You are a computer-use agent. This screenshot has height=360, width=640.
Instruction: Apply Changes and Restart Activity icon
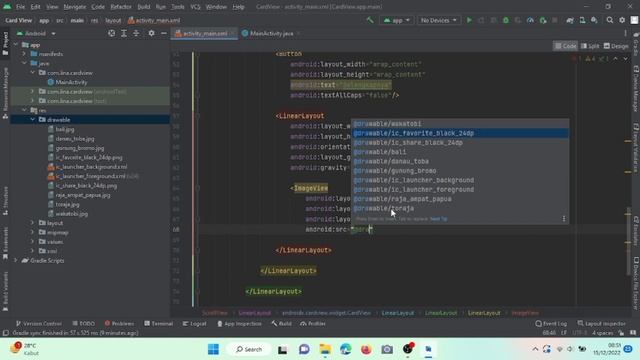click(x=481, y=20)
